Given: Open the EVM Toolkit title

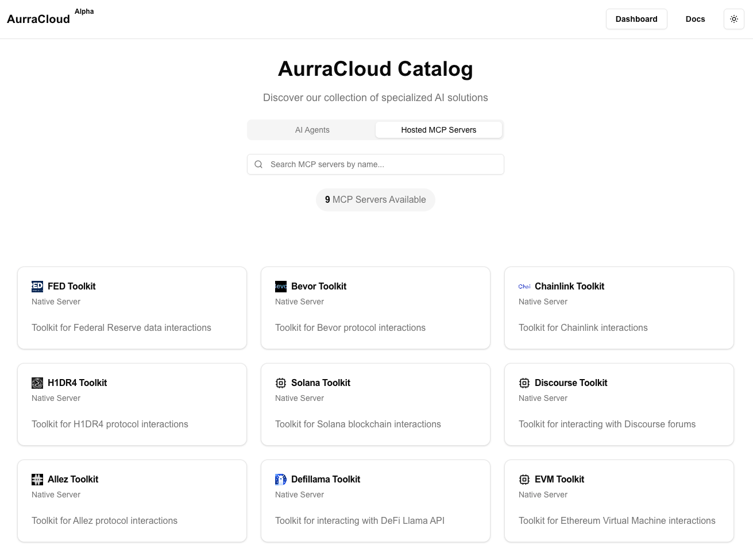Looking at the screenshot, I should [x=559, y=479].
